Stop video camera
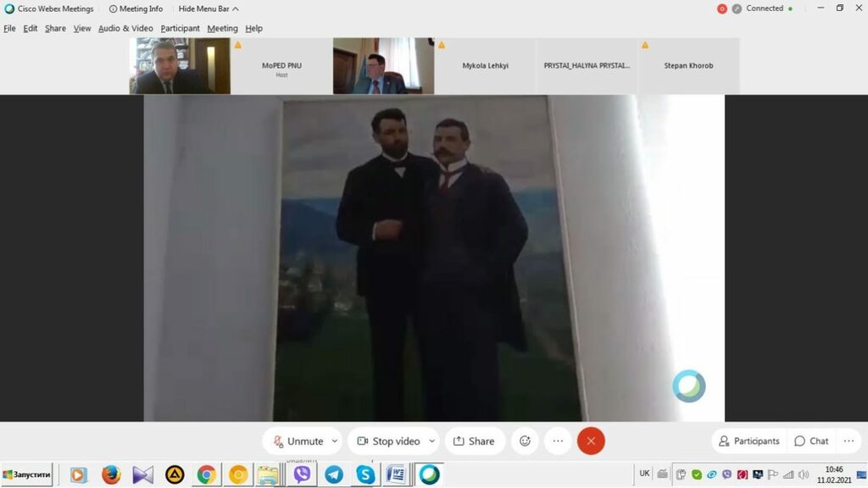Viewport: 868px width, 488px height. (388, 441)
